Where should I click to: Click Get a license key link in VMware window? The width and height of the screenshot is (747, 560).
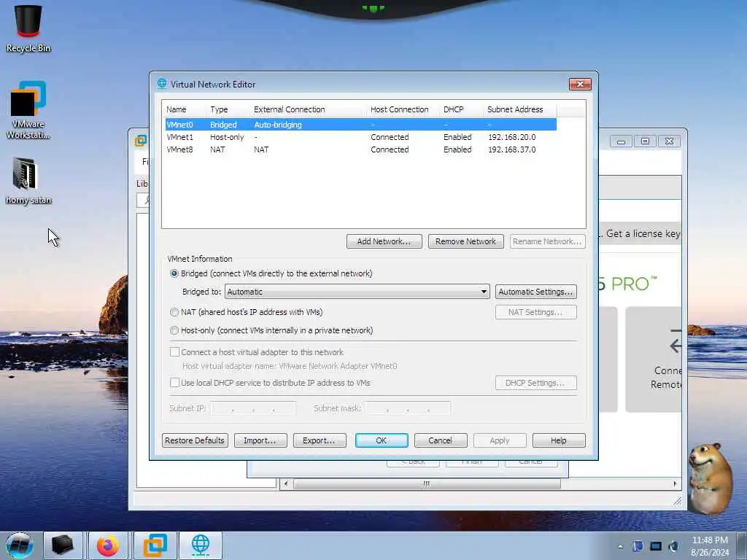click(643, 234)
